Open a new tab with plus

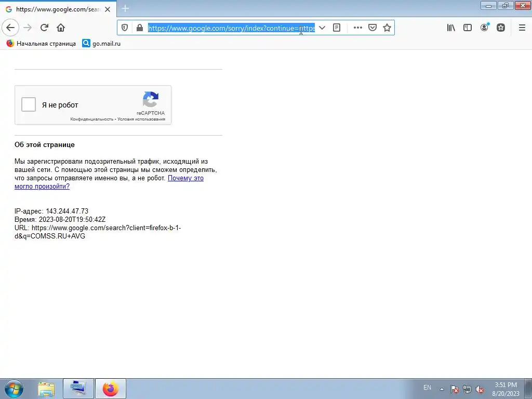125,8
